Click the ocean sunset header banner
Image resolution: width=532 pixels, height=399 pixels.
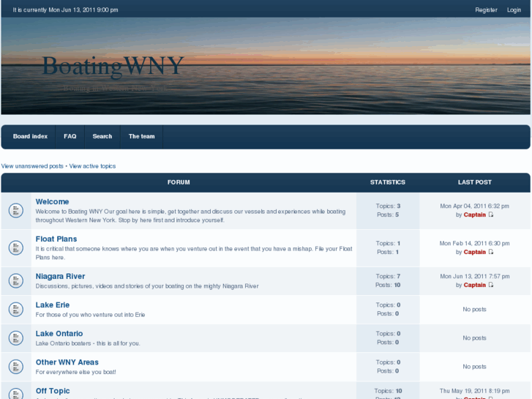pos(266,66)
